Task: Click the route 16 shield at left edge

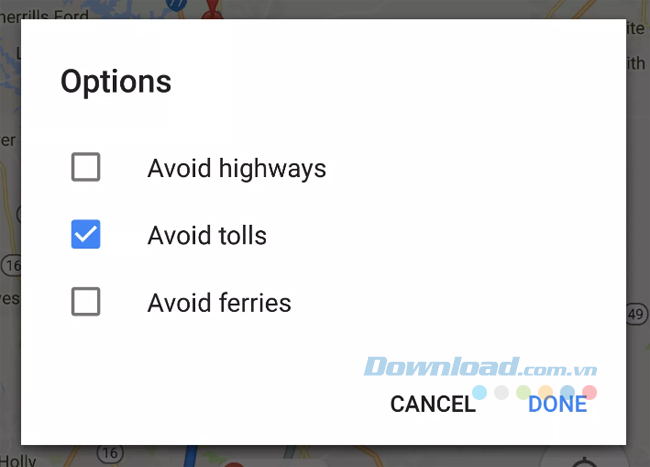Action: point(9,265)
